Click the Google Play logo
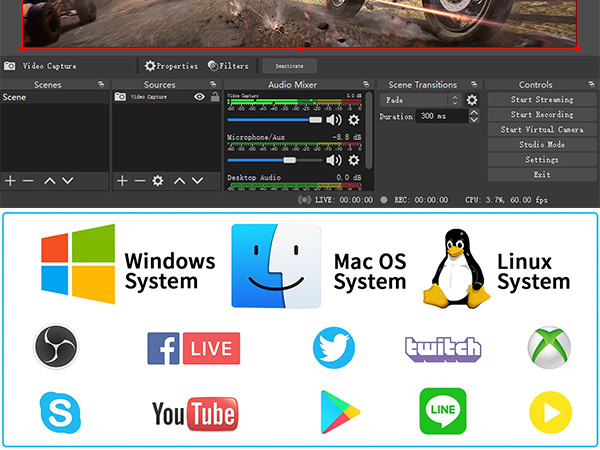 340,412
